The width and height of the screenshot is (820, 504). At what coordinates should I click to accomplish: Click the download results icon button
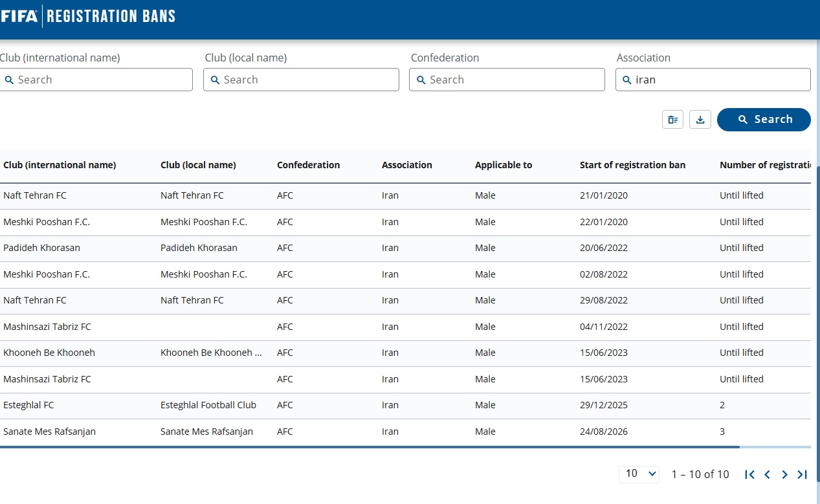pos(700,120)
